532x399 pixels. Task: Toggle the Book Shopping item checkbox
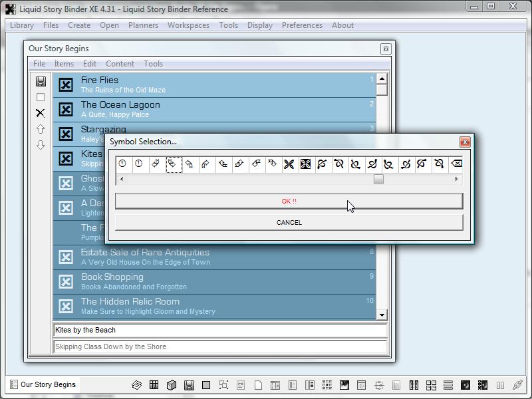pyautogui.click(x=66, y=281)
